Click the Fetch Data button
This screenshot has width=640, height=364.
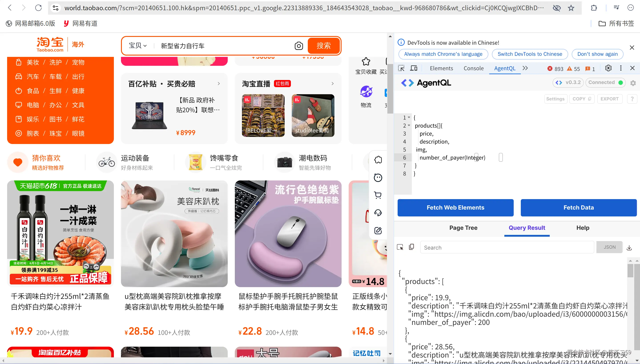(578, 208)
